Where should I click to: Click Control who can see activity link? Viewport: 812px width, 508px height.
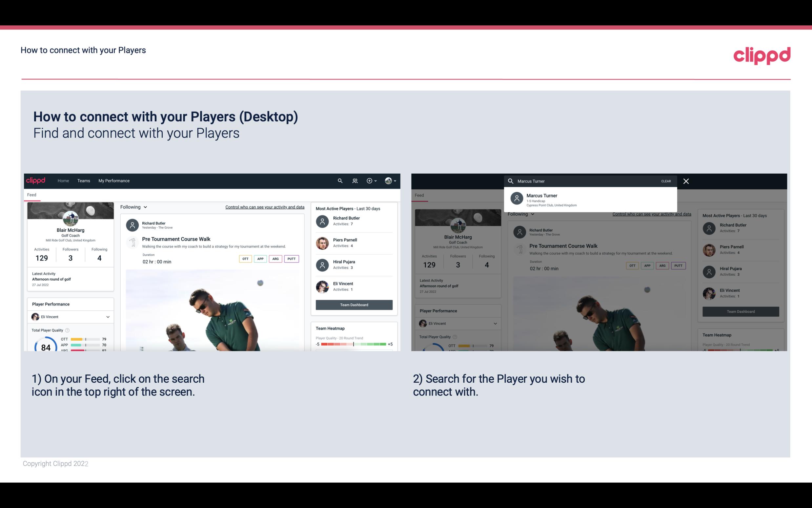coord(264,207)
